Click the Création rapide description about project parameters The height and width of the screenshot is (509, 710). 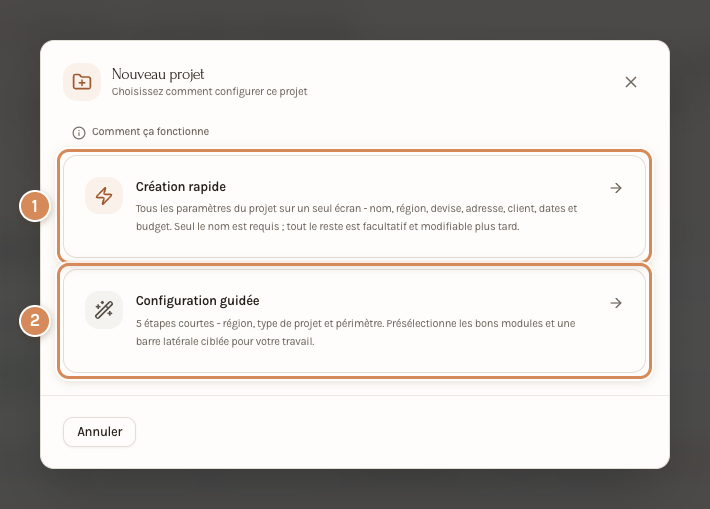tap(356, 217)
